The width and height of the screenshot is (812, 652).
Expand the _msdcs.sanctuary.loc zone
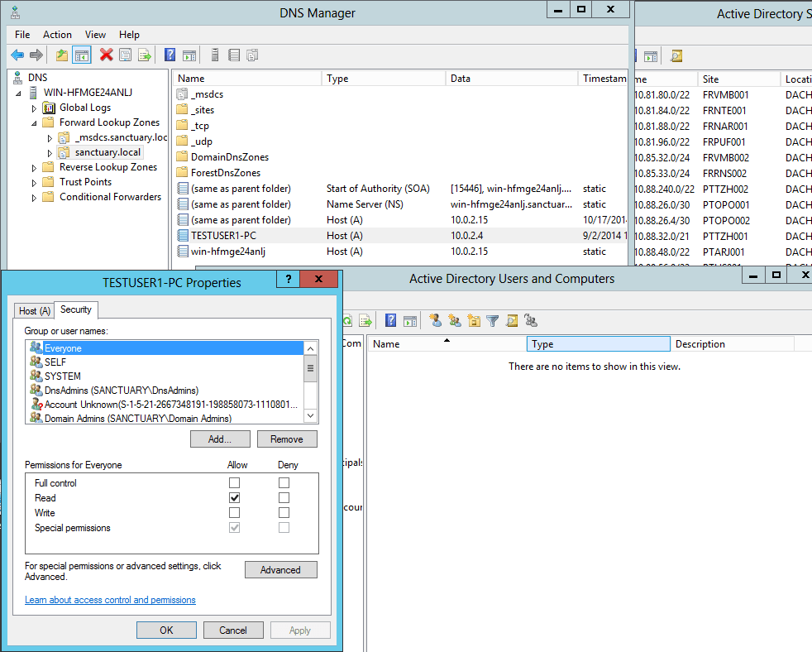click(x=48, y=137)
